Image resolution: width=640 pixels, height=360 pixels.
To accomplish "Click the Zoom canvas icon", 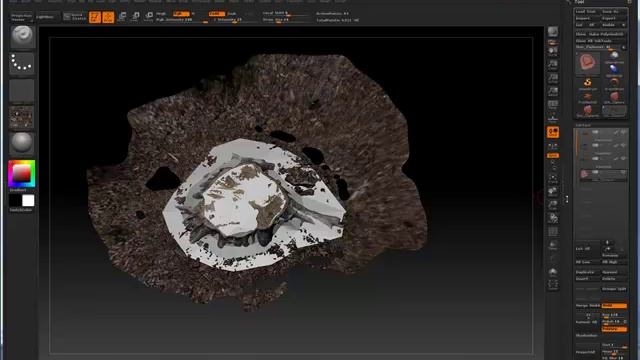I will pyautogui.click(x=553, y=64).
